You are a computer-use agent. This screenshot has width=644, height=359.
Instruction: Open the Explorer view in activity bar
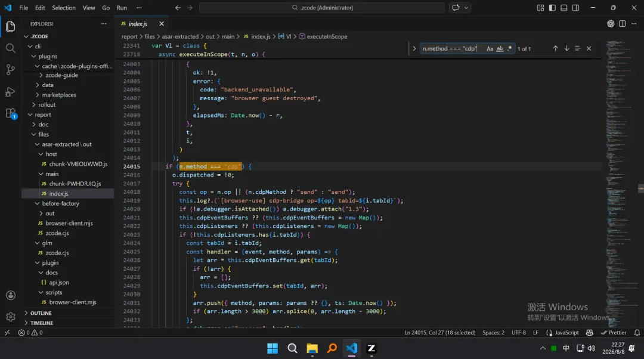11,27
